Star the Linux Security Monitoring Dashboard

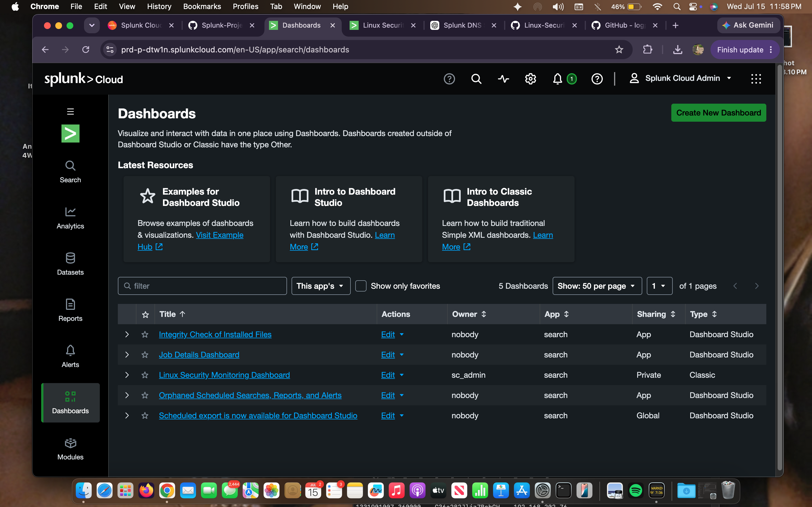pyautogui.click(x=145, y=375)
